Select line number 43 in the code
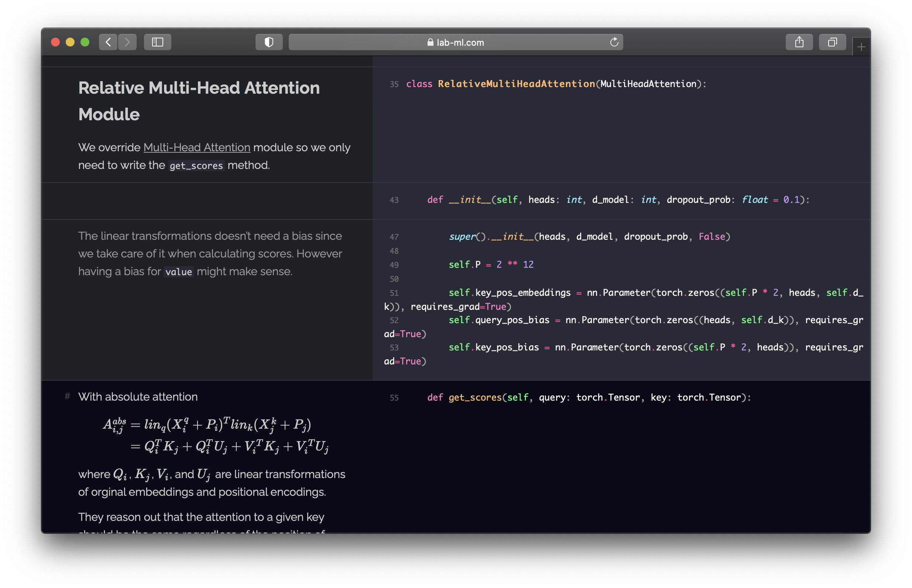This screenshot has width=912, height=588. coord(394,200)
